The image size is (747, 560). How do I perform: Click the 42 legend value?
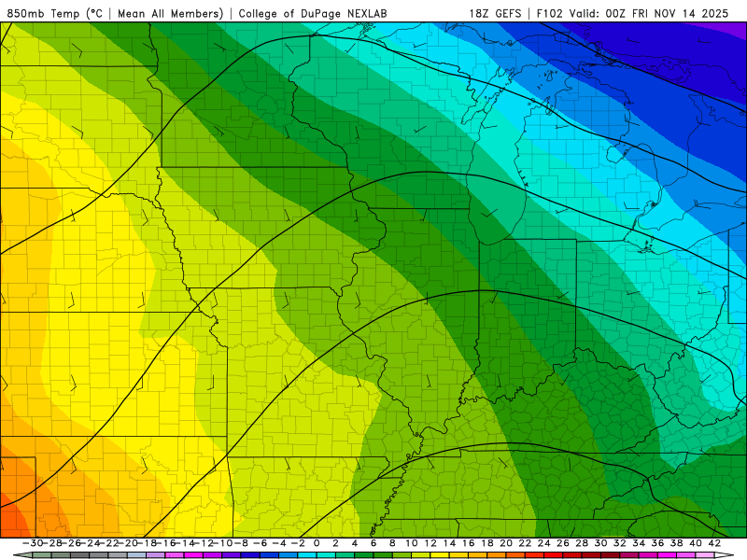(714, 543)
